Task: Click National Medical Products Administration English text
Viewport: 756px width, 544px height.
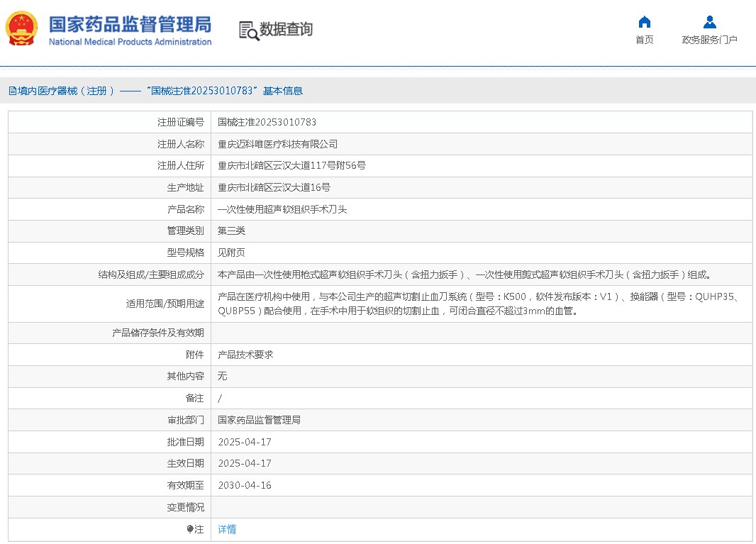Action: click(x=130, y=42)
